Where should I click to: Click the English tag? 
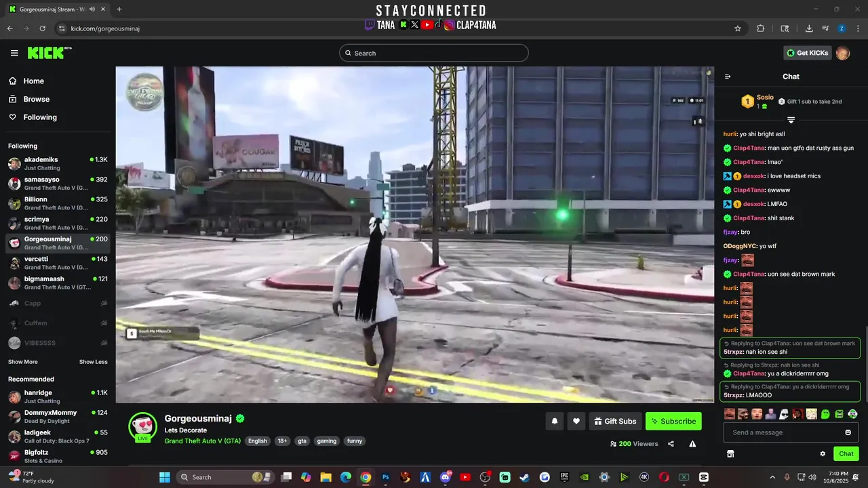258,441
